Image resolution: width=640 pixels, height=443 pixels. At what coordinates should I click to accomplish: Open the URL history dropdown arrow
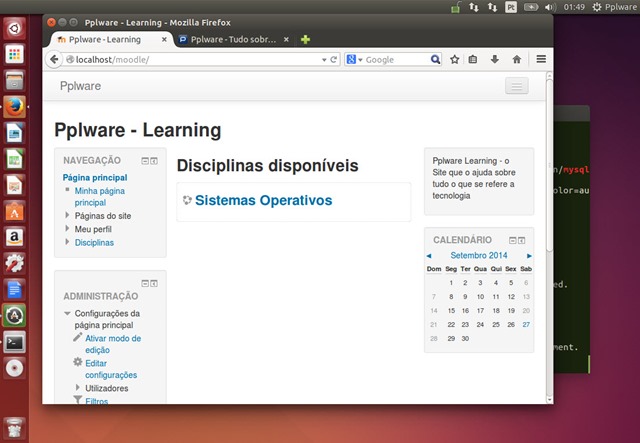tap(324, 60)
